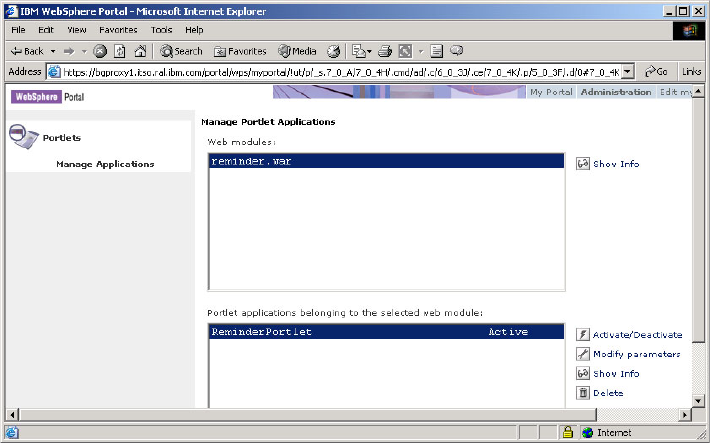Open the Tools menu
This screenshot has height=443, width=710.
[x=161, y=30]
